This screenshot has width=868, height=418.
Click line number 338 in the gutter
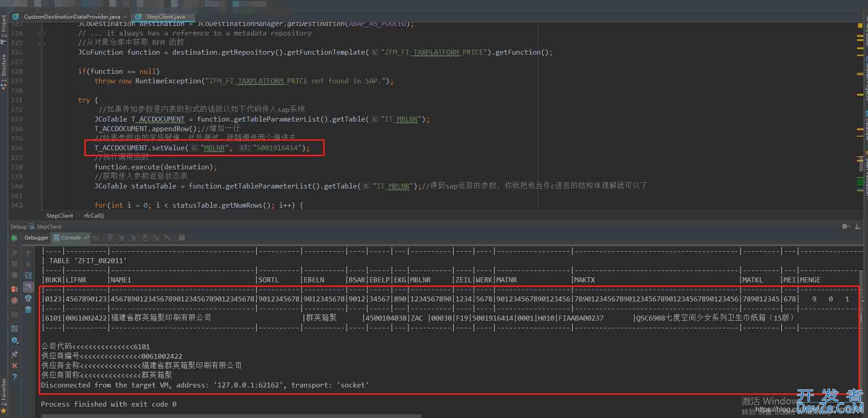pos(16,167)
